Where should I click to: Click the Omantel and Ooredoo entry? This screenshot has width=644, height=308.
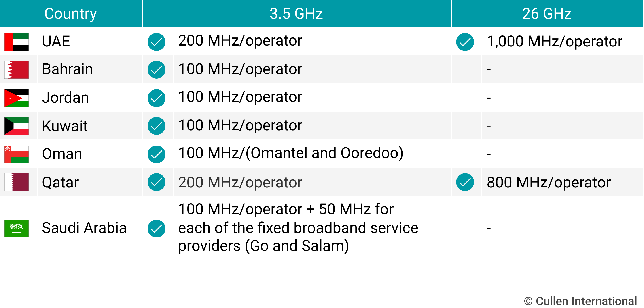point(291,153)
